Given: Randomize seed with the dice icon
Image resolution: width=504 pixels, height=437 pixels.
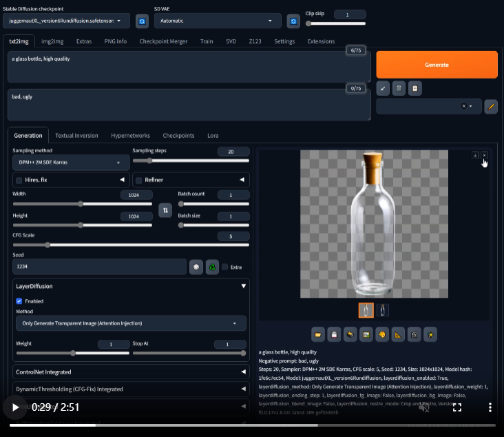Looking at the screenshot, I should coord(196,267).
